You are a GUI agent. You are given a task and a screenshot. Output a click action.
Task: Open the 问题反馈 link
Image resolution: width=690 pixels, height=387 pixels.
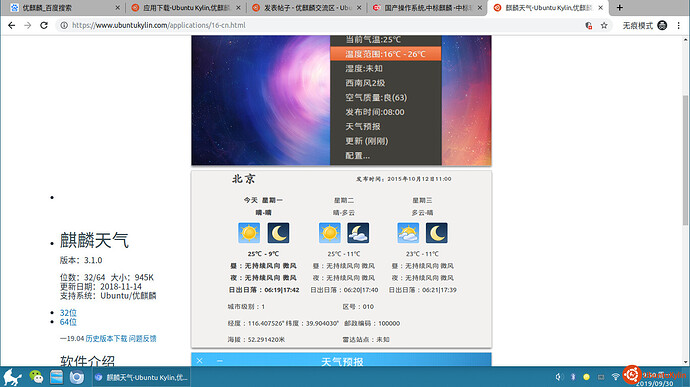coord(143,339)
